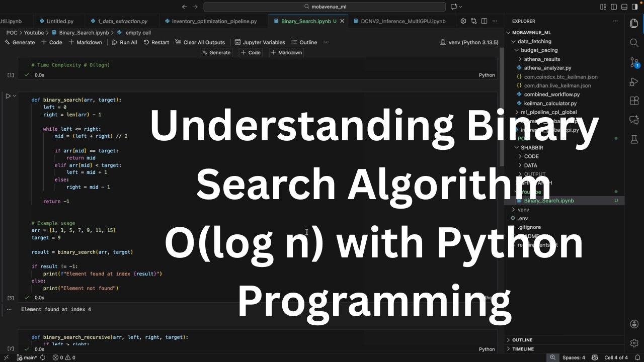Viewport: 644px width, 362px height.
Task: Click the Customize Layout icon in title bar
Action: tap(603, 7)
